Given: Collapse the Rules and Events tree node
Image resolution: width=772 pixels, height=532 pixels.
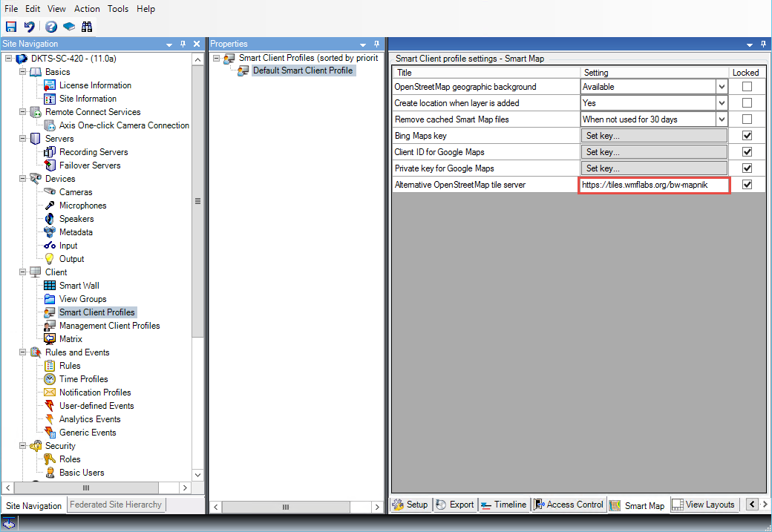Looking at the screenshot, I should [x=23, y=352].
